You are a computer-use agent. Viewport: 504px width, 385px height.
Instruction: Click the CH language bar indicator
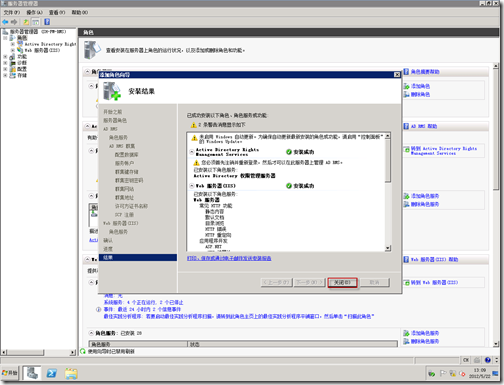466,360
